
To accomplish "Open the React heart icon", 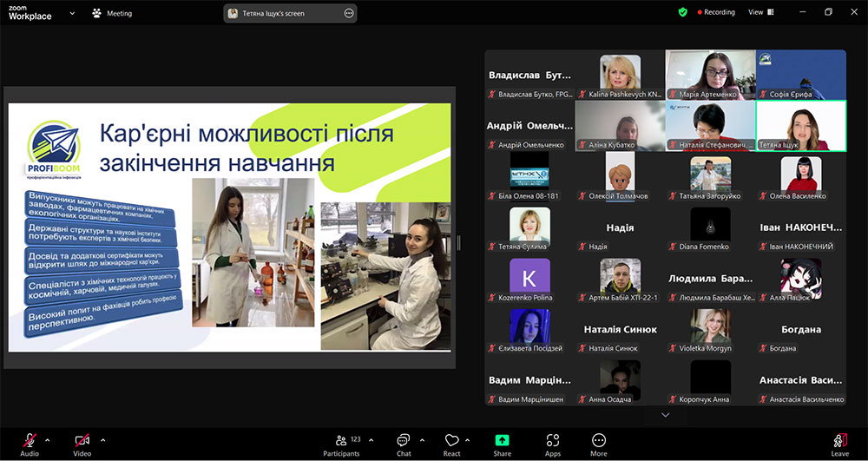I will [451, 440].
